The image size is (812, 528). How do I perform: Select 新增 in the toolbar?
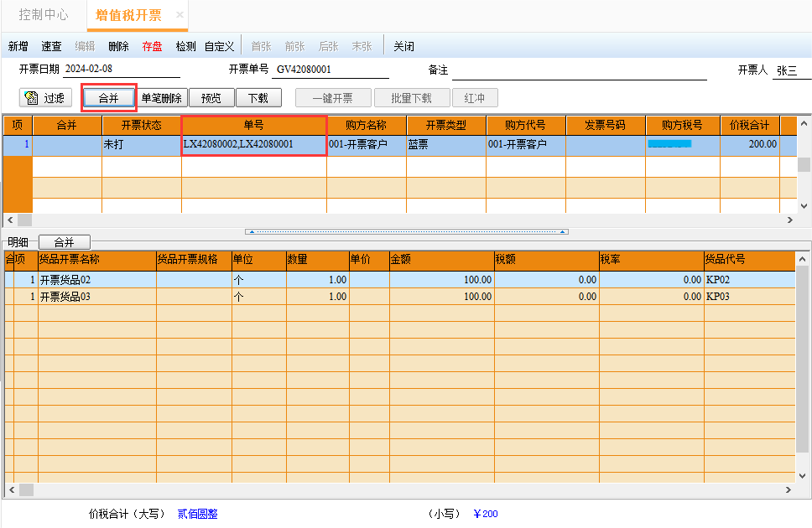(x=18, y=47)
